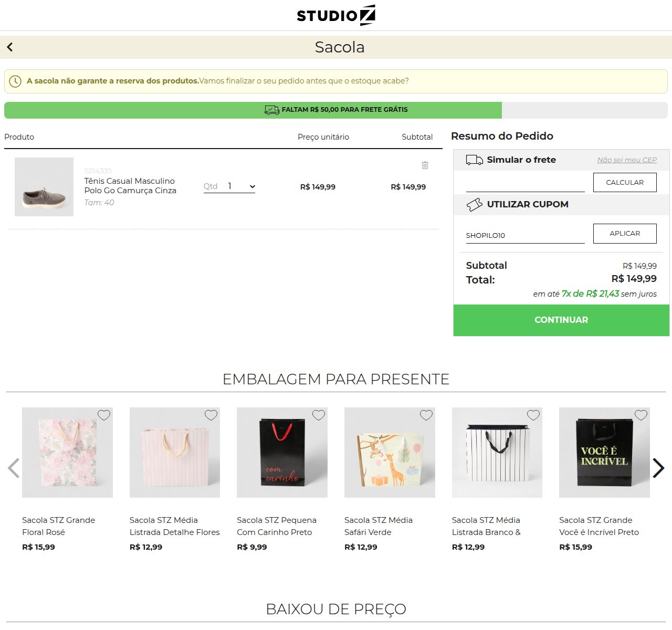672x630 pixels.
Task: Click the R$ 9,99 price of Com Carinho bag
Action: 252,547
